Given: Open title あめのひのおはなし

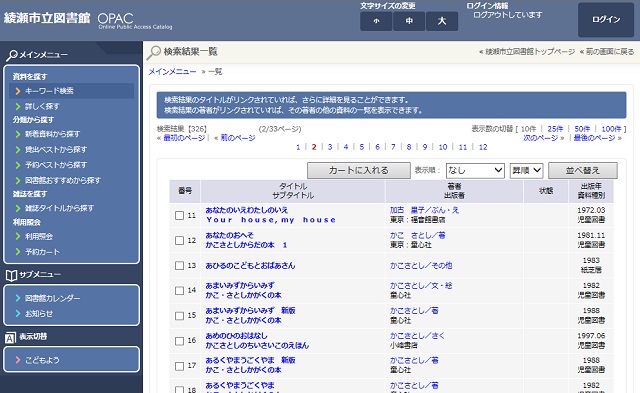Looking at the screenshot, I should [236, 336].
